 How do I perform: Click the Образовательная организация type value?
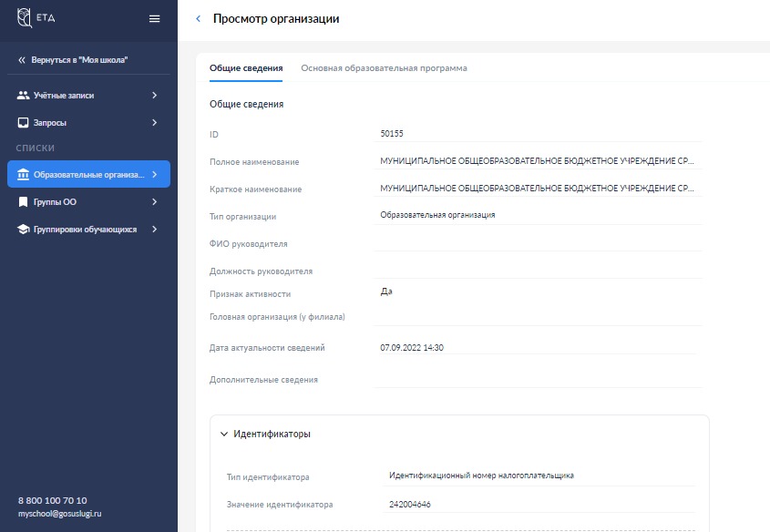(x=437, y=215)
